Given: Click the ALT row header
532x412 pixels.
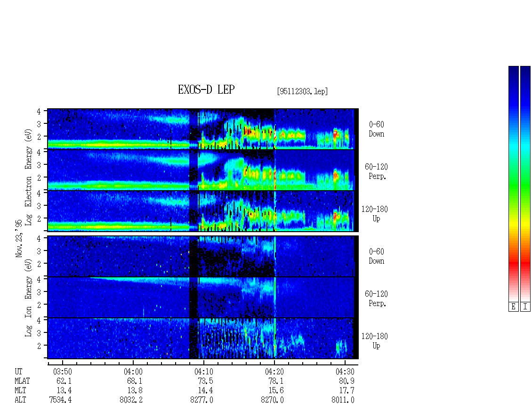Looking at the screenshot, I should pos(20,400).
